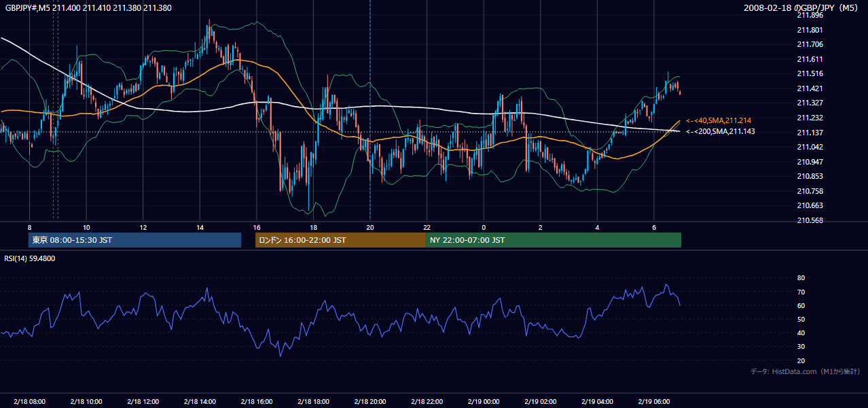Click price axis label 211.042
This screenshot has width=868, height=408.
point(810,147)
